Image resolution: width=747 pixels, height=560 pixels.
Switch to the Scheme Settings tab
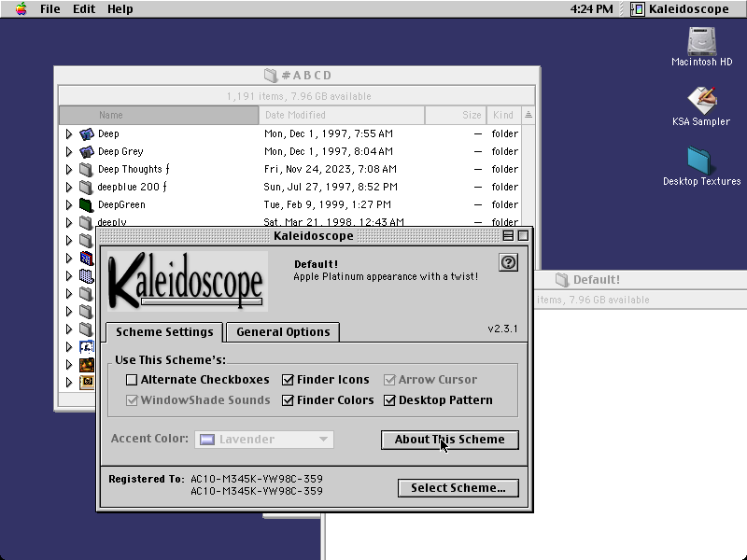(x=164, y=332)
